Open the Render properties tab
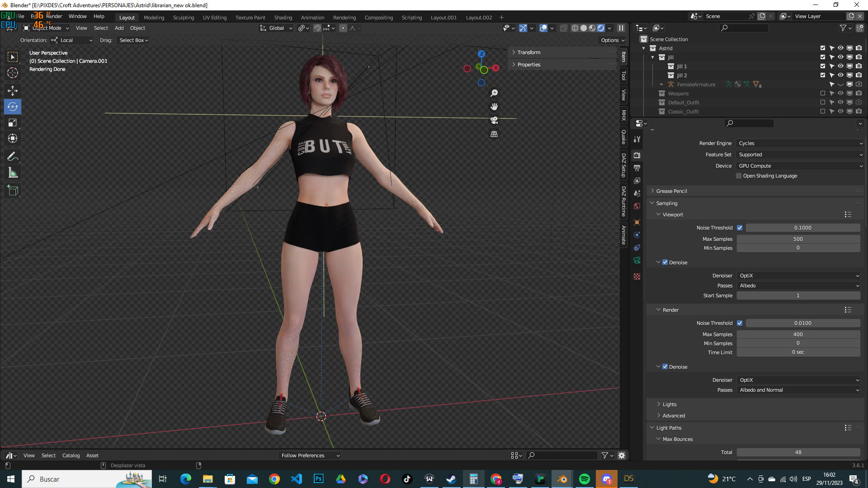Viewport: 868px width, 488px height. click(637, 155)
